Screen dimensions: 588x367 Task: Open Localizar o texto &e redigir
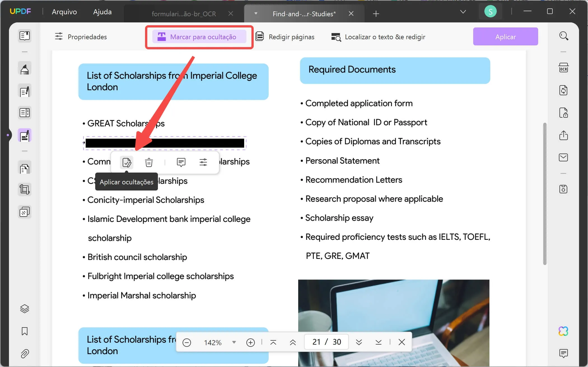click(x=378, y=37)
